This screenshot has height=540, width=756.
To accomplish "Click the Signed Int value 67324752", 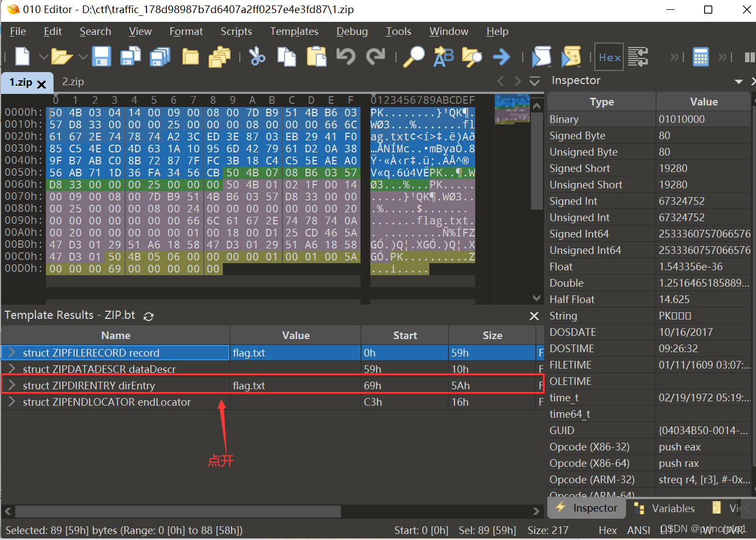I will (681, 201).
